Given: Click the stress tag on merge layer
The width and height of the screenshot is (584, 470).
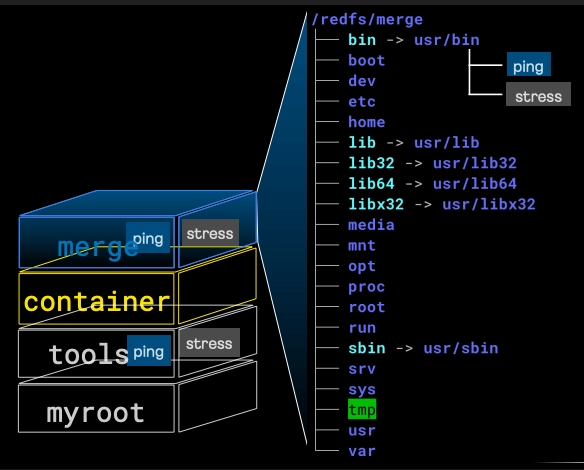Looking at the screenshot, I should pos(210,233).
